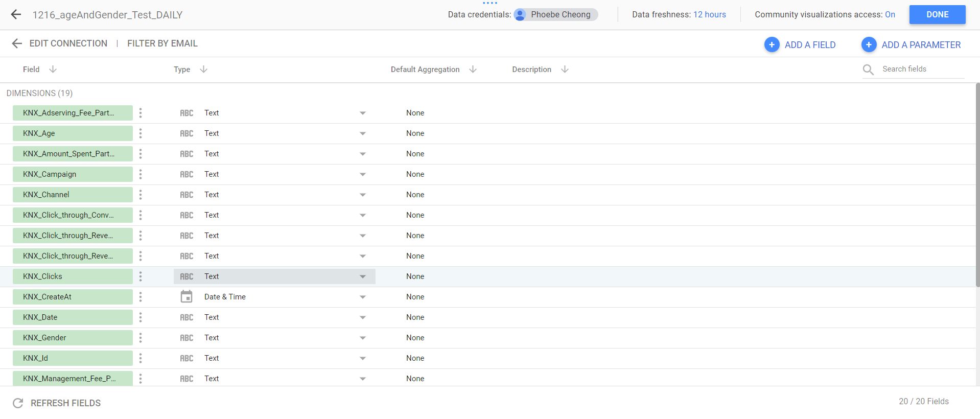Expand the type dropdown for KNX_Clicks
980x419 pixels.
(362, 276)
